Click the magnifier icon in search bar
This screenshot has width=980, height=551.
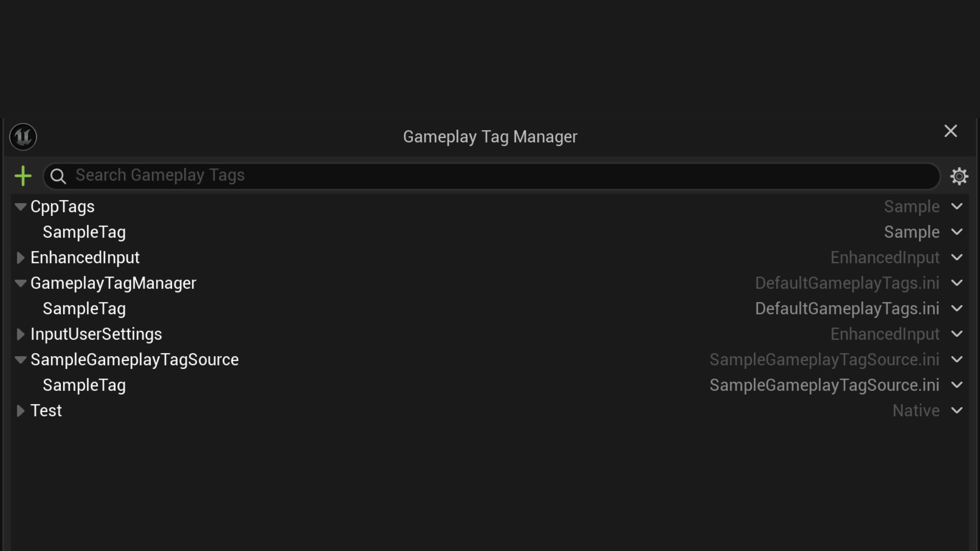click(x=58, y=176)
